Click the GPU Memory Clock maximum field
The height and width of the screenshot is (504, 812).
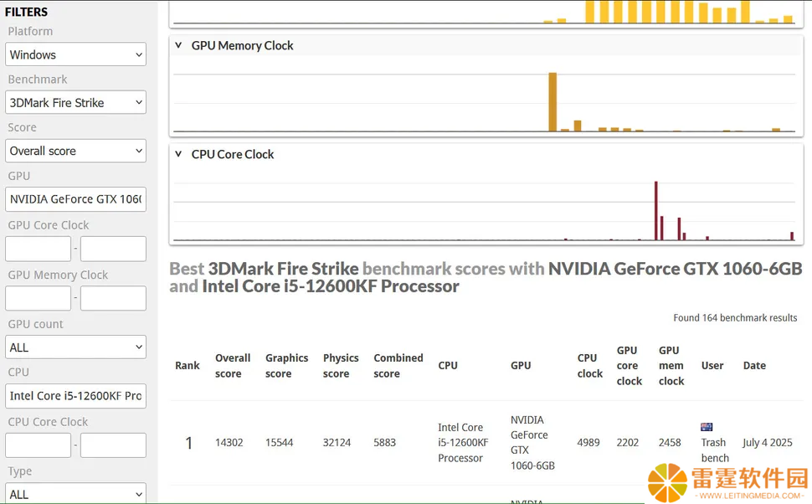click(113, 298)
